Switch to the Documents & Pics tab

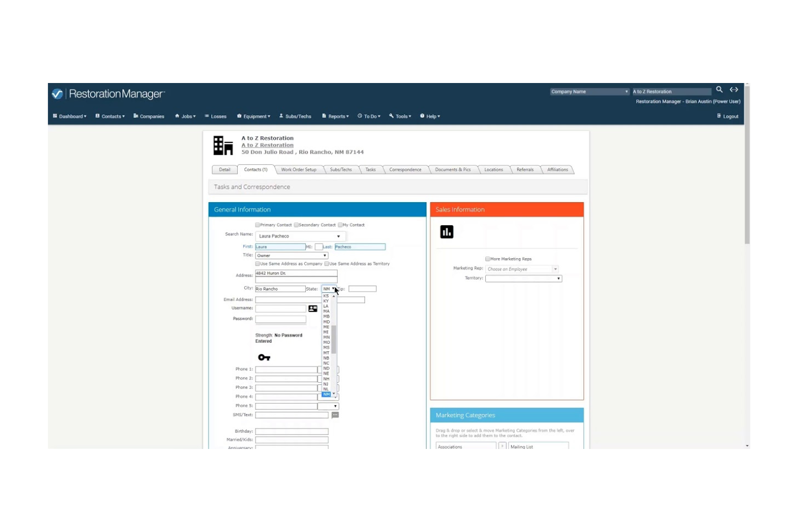click(453, 170)
